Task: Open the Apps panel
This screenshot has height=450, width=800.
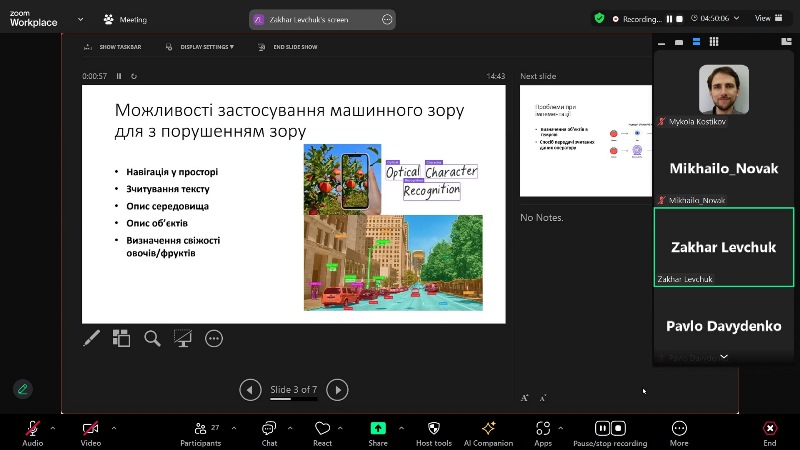Action: click(543, 433)
